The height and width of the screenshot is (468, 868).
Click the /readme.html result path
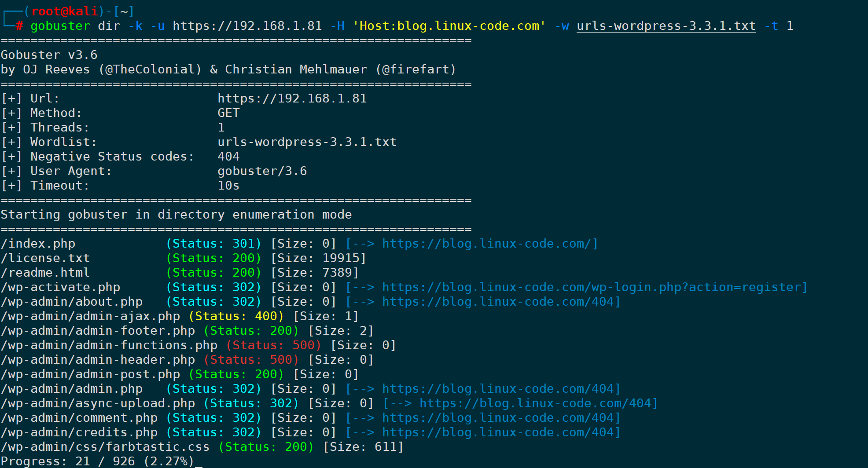point(45,273)
